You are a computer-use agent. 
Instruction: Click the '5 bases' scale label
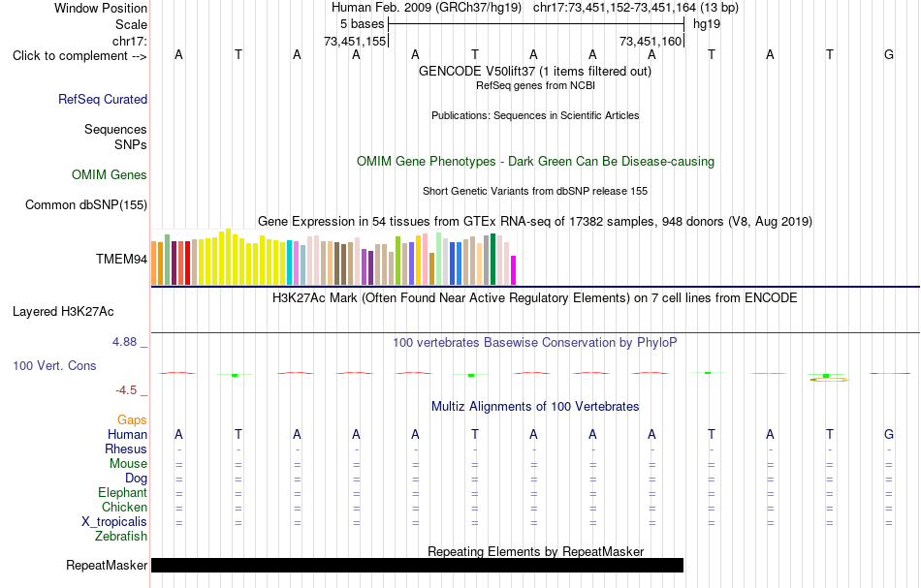click(362, 24)
